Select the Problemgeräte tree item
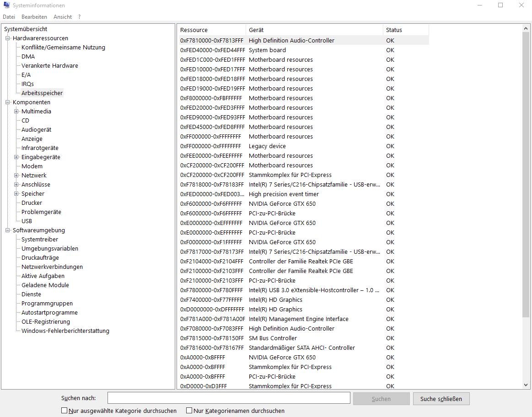532x417 pixels. click(x=41, y=212)
